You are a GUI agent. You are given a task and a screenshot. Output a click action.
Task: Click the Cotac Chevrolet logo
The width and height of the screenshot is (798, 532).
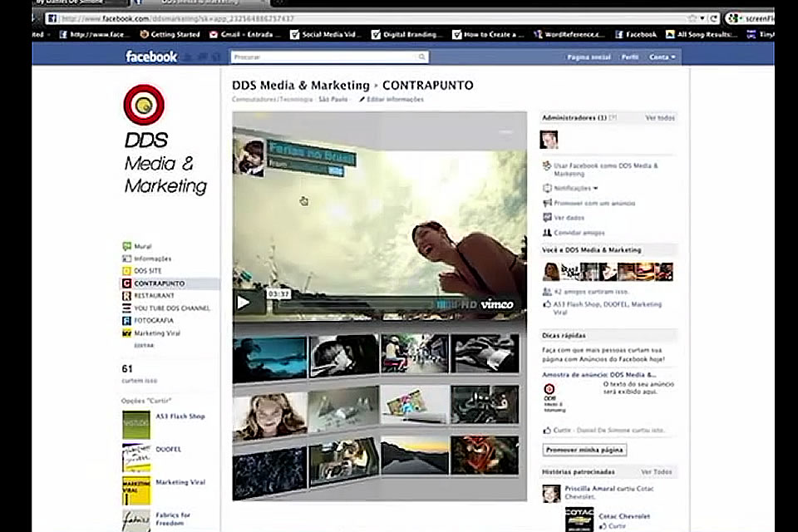(x=579, y=519)
